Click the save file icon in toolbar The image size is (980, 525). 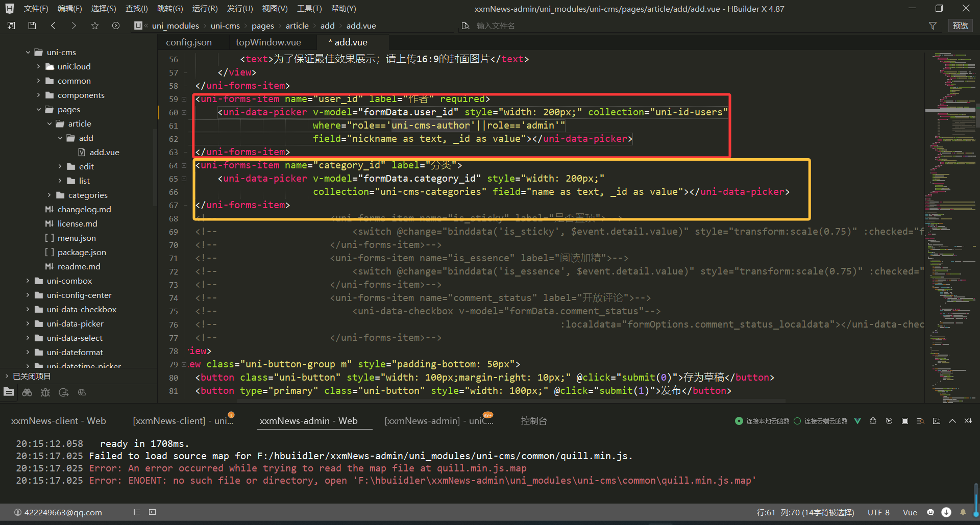click(x=32, y=26)
